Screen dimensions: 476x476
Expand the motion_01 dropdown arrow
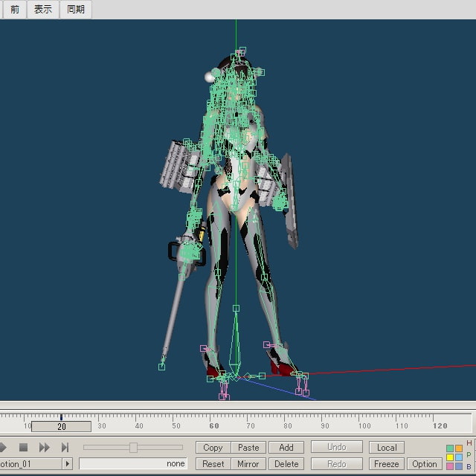click(67, 463)
